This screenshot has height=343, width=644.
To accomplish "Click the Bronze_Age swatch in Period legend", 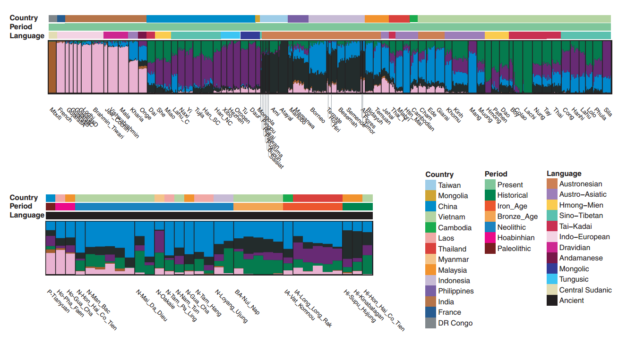I will [490, 217].
